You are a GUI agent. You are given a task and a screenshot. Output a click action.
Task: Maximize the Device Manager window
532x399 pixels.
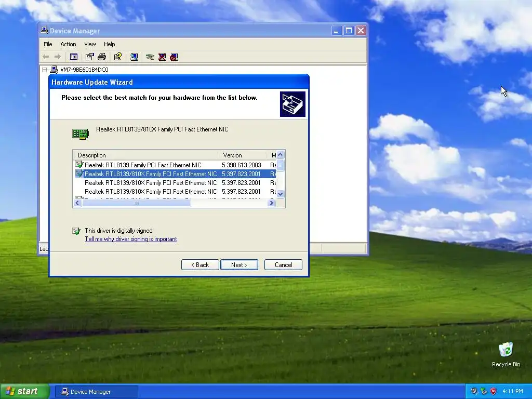(349, 31)
